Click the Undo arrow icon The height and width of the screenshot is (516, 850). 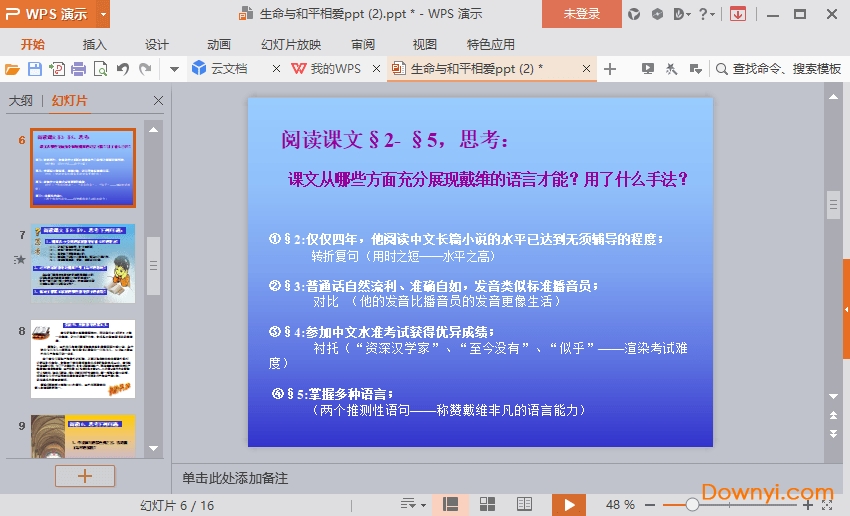click(x=123, y=69)
